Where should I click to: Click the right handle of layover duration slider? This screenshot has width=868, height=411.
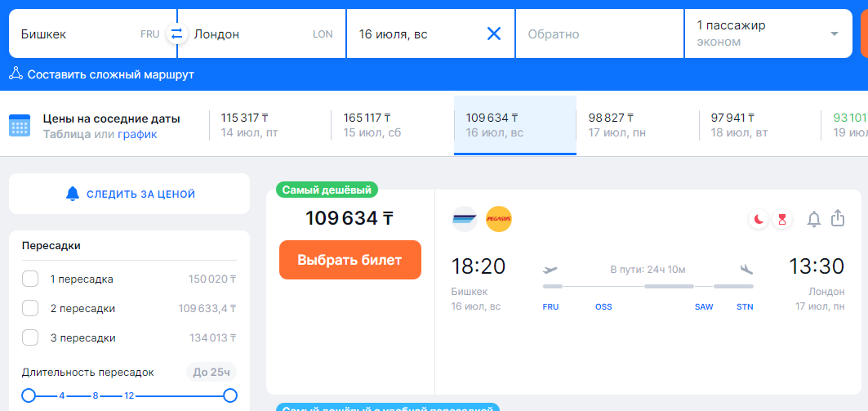click(230, 395)
